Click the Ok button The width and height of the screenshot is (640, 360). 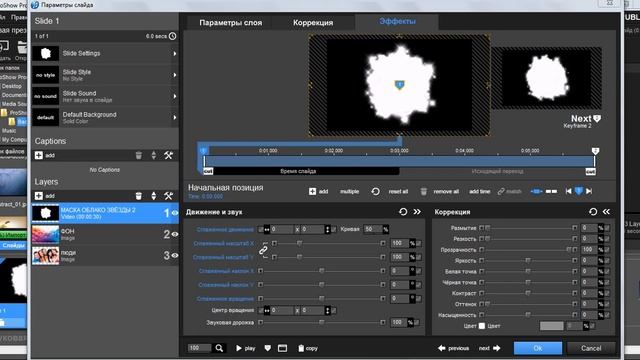point(538,348)
